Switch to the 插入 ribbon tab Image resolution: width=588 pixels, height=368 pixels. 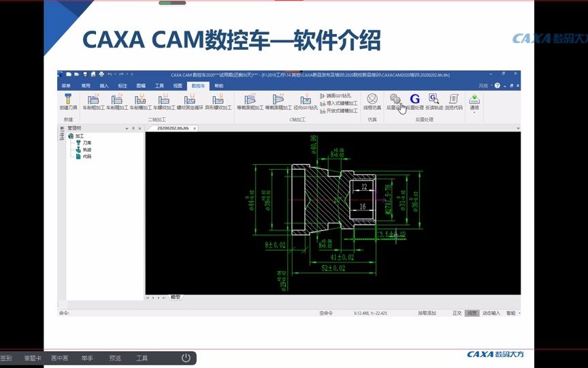point(104,86)
